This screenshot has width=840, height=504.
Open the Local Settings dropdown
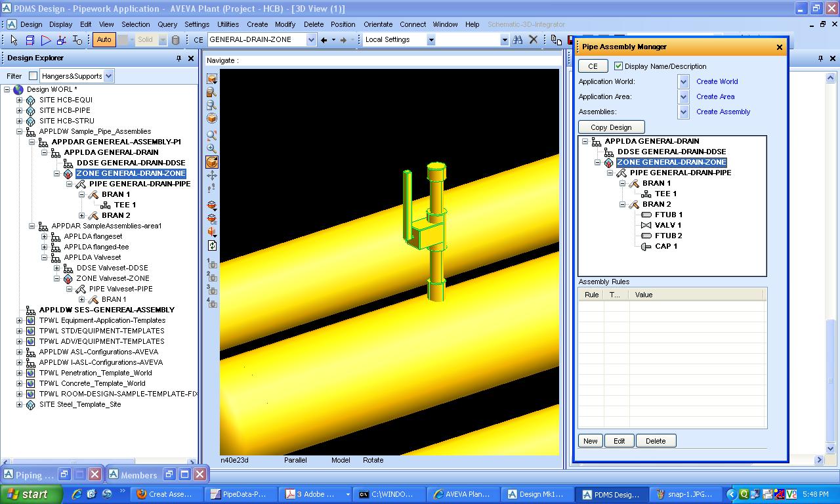pyautogui.click(x=431, y=40)
